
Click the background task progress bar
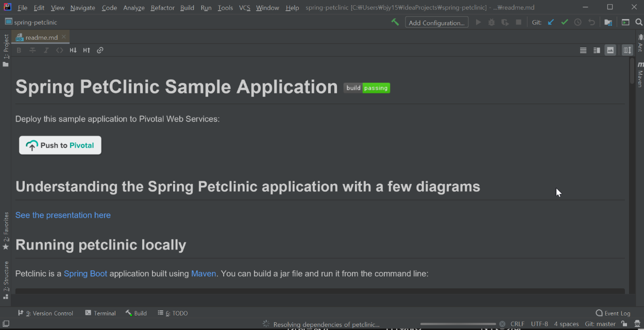(458, 324)
